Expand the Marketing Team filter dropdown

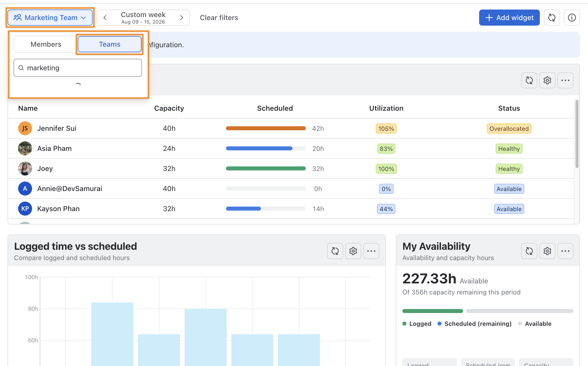pyautogui.click(x=50, y=18)
